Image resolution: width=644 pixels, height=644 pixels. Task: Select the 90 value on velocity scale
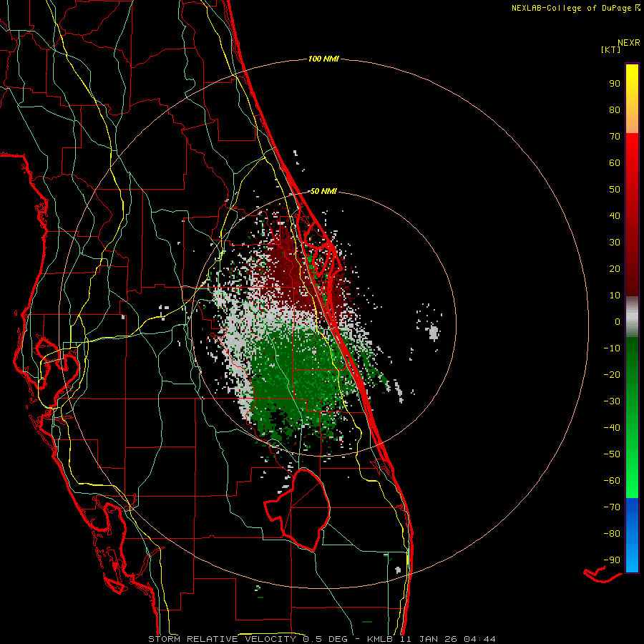pos(615,84)
